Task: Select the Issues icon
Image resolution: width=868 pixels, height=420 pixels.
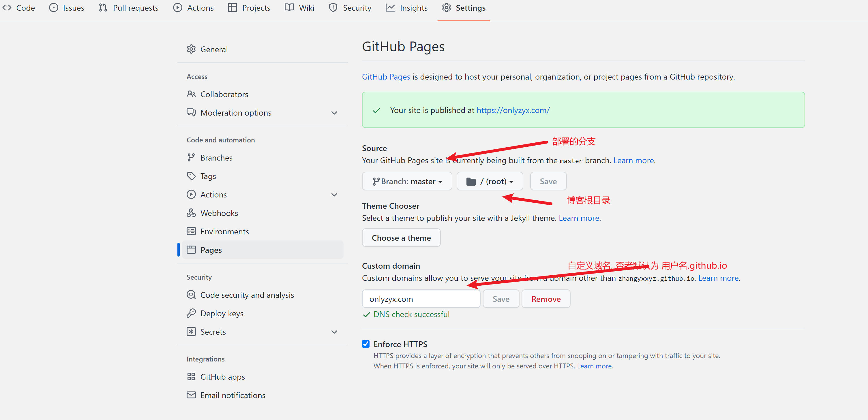Action: [54, 7]
